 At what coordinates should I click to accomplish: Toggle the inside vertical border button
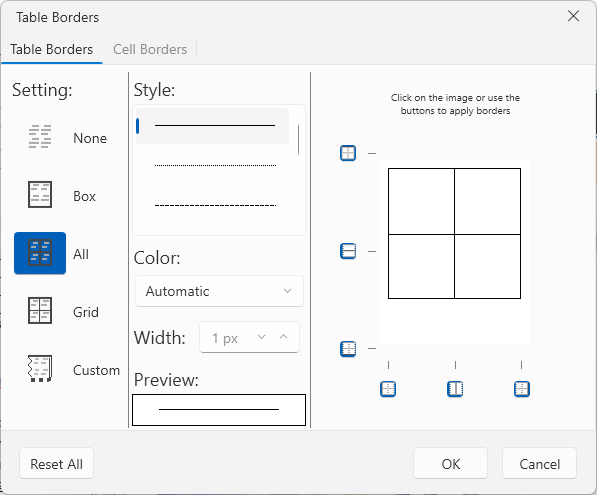(455, 389)
